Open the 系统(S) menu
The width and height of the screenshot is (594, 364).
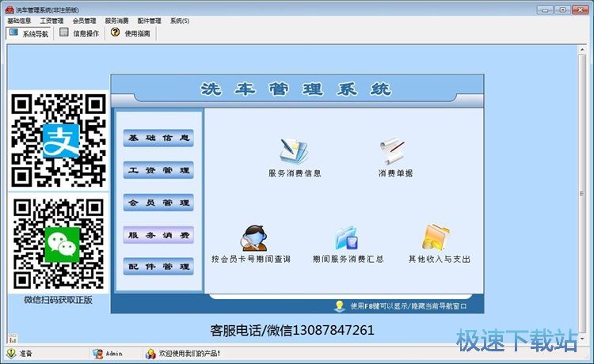coord(180,21)
